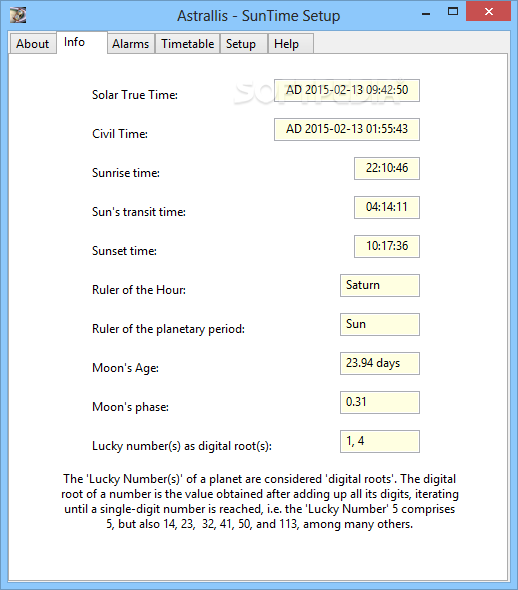The image size is (518, 590).
Task: Click the 'Ruler of the planetary period:' label
Action: 168,329
